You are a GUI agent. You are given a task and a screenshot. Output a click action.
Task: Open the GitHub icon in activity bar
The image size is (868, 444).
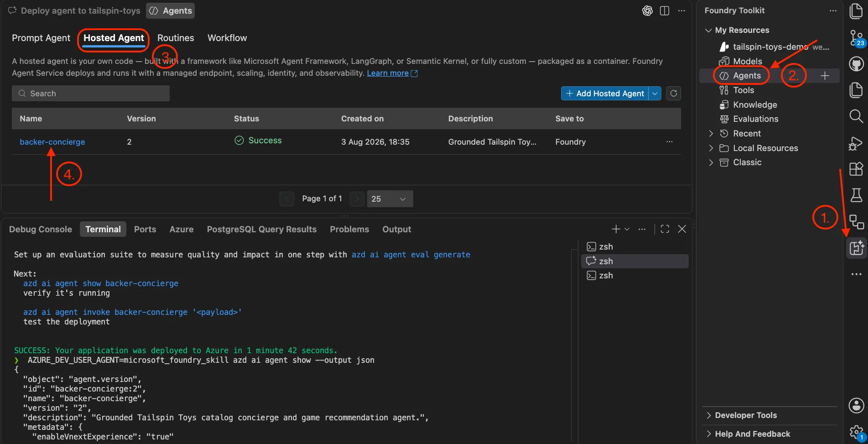click(x=856, y=64)
